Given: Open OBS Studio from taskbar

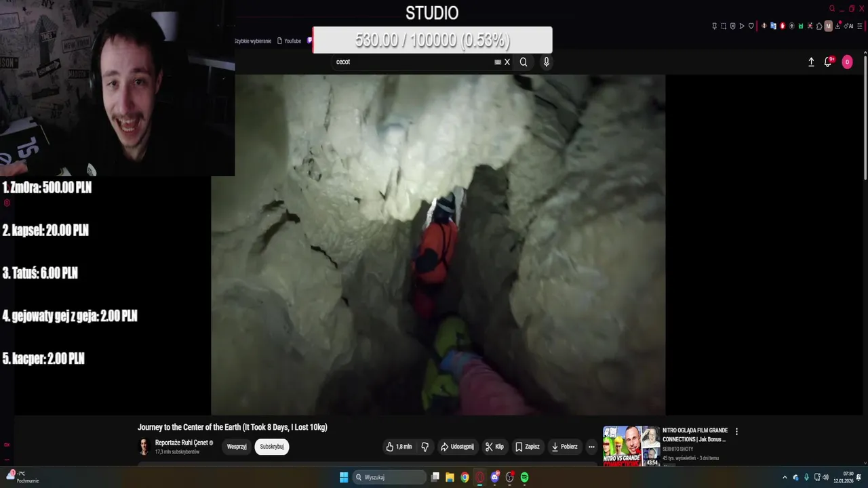Looking at the screenshot, I should coord(510,477).
